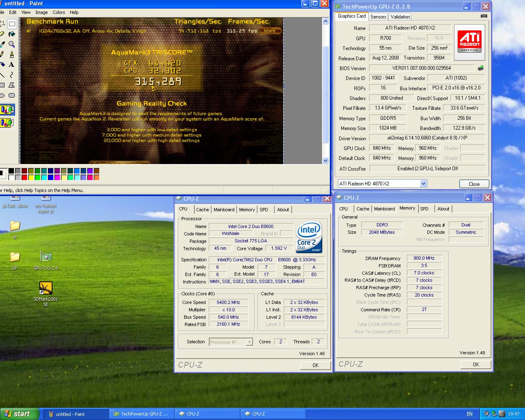Expand the ATI Radeon HD 4870 X2 card selector

pyautogui.click(x=424, y=184)
